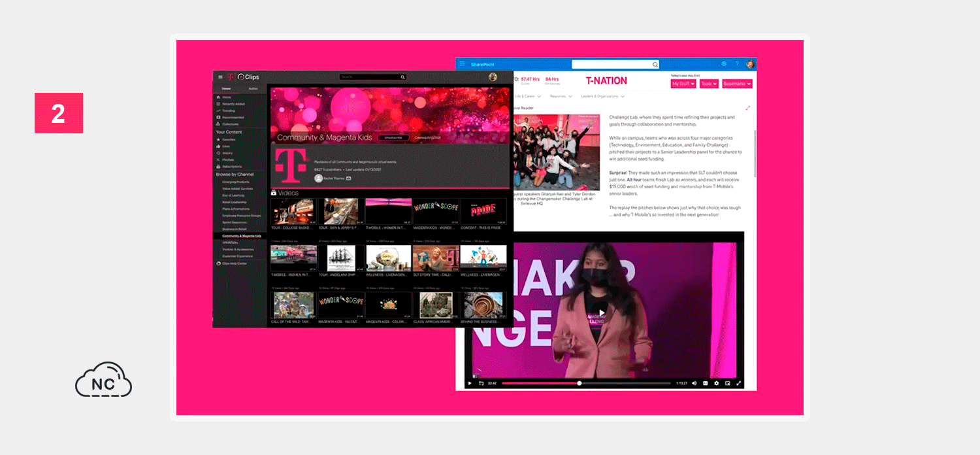The height and width of the screenshot is (455, 980).
Task: Switch to the Author tab in Clips
Action: pos(253,88)
